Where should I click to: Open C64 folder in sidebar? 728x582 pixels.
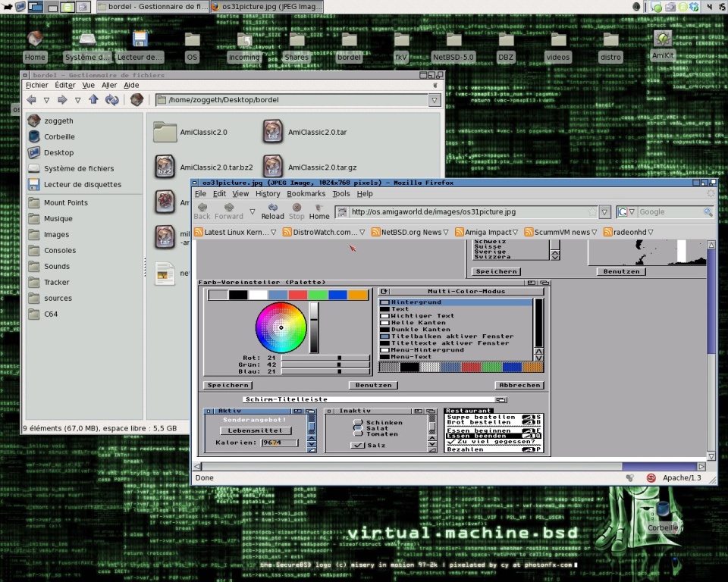(x=43, y=314)
